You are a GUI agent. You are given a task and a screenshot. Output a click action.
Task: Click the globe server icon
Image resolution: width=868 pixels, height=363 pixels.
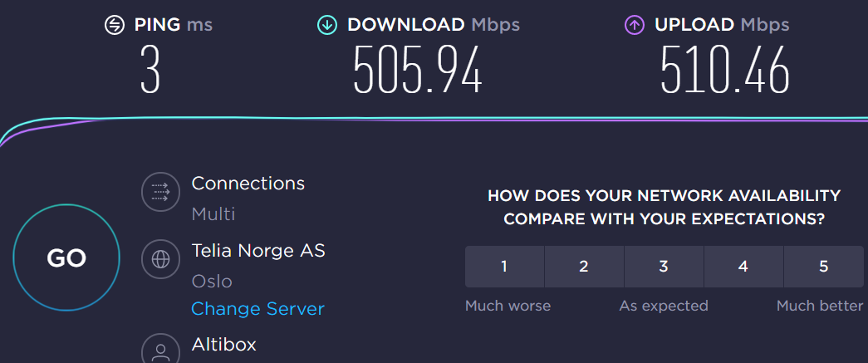(x=159, y=259)
